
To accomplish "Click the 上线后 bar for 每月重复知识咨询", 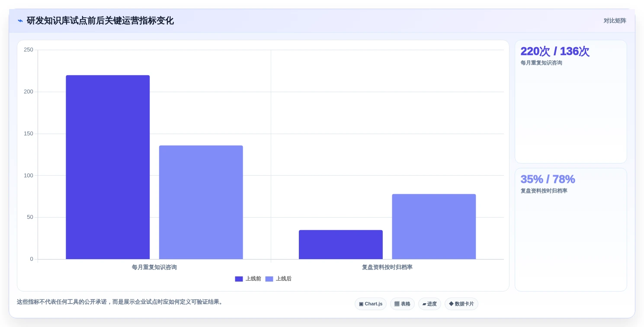I will point(201,202).
